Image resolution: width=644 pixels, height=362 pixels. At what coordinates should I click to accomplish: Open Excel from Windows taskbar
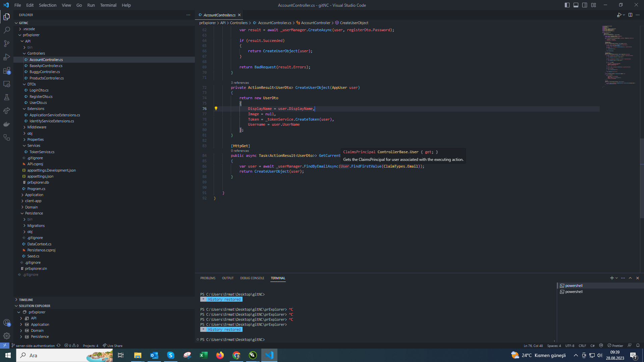coord(204,355)
